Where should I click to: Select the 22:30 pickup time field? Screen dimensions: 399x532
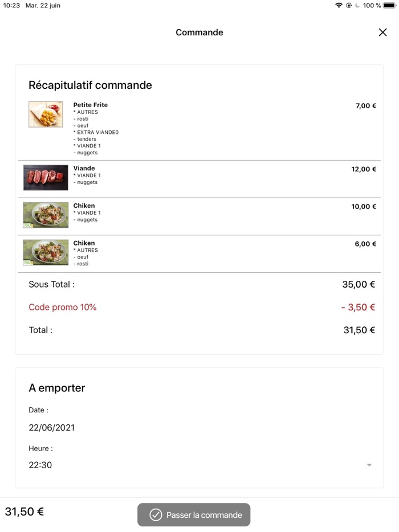(x=40, y=465)
